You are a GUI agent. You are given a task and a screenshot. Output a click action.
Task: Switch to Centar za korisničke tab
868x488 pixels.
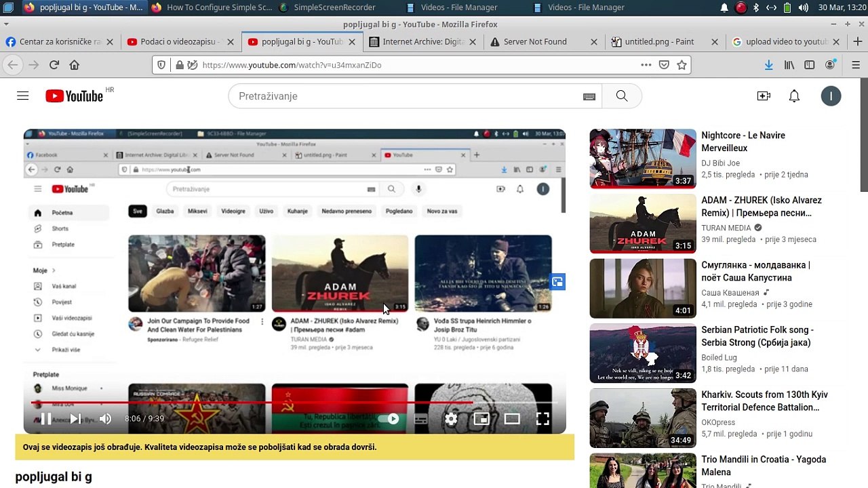[60, 42]
